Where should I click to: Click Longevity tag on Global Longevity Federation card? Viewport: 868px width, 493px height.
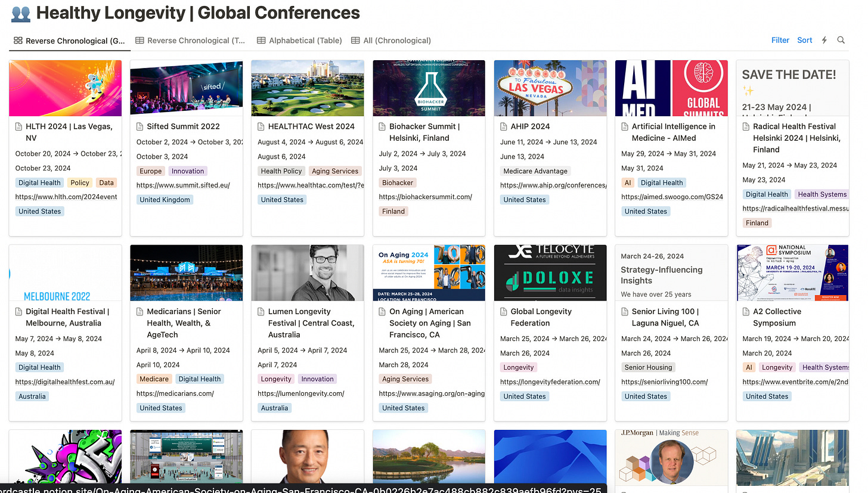(x=519, y=367)
